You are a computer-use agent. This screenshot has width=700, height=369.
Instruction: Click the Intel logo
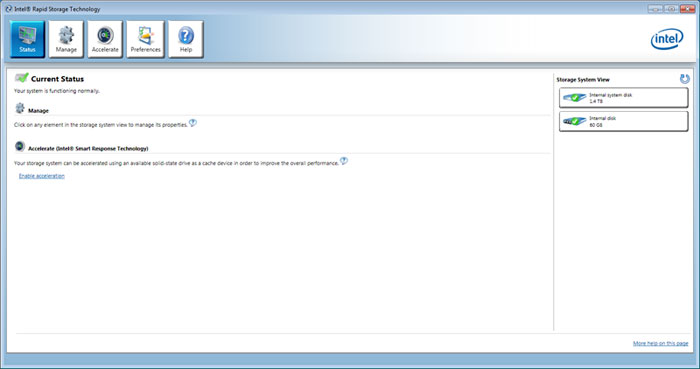point(667,39)
